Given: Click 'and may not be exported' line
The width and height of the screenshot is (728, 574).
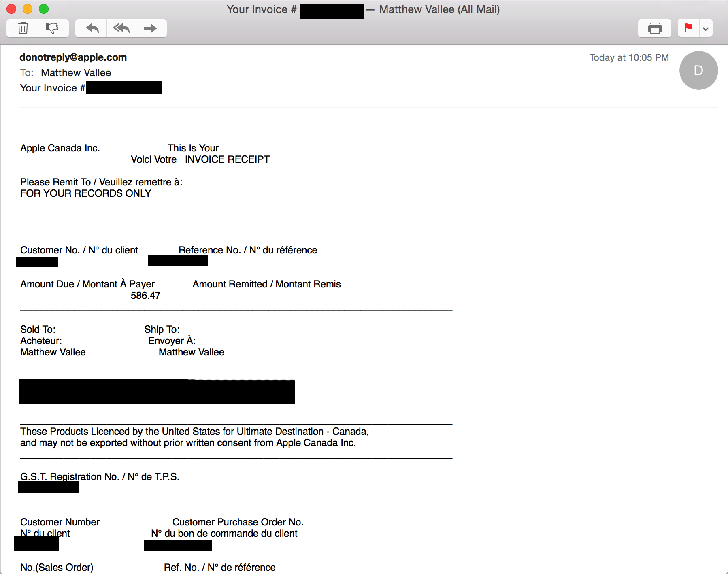Looking at the screenshot, I should coord(188,443).
